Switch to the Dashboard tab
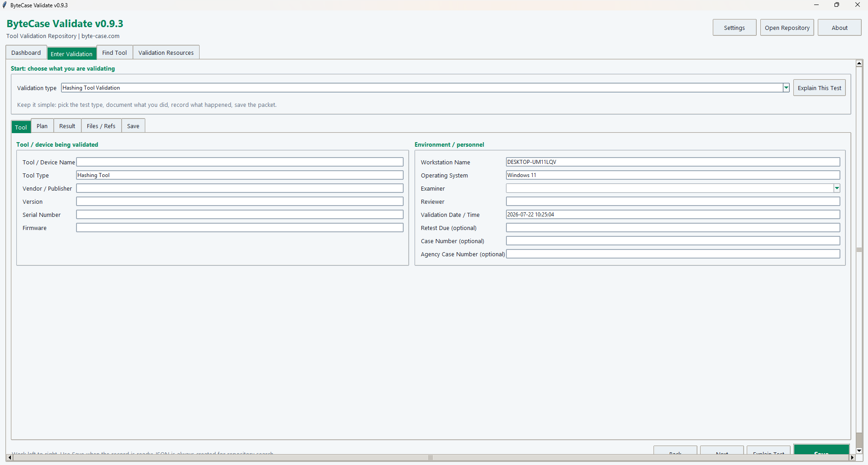This screenshot has height=465, width=868. coord(26,53)
